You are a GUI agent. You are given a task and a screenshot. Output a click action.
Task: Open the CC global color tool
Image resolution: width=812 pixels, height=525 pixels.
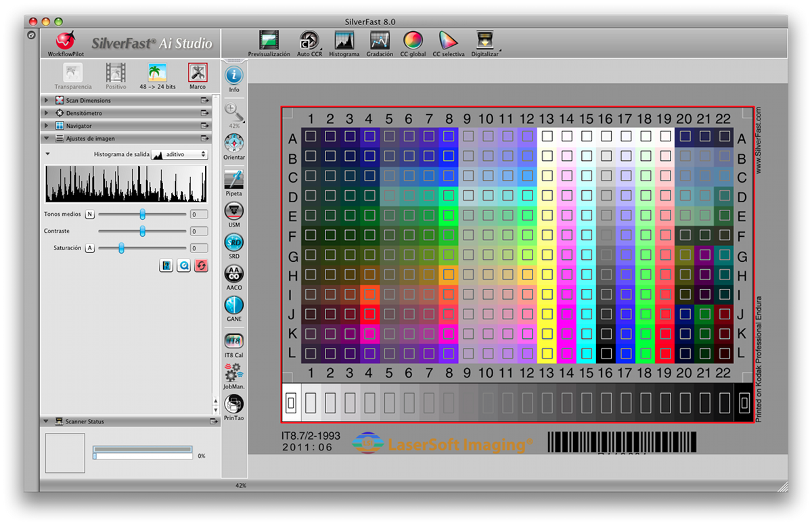(413, 41)
